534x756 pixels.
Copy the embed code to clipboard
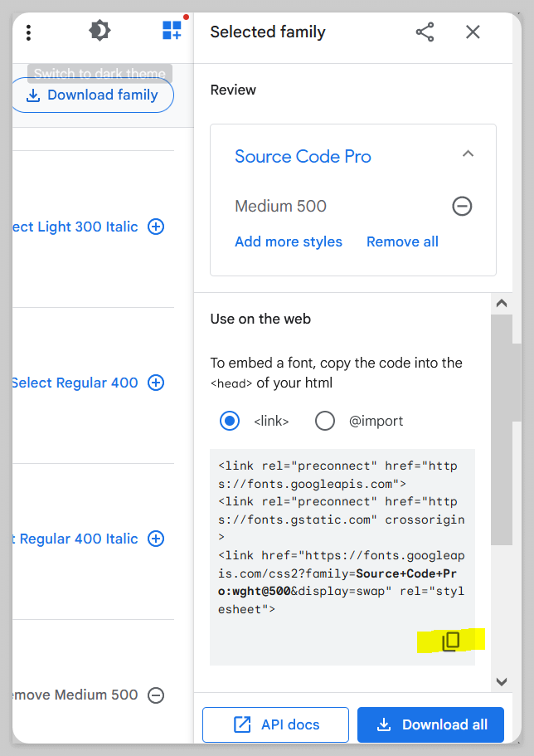click(451, 641)
